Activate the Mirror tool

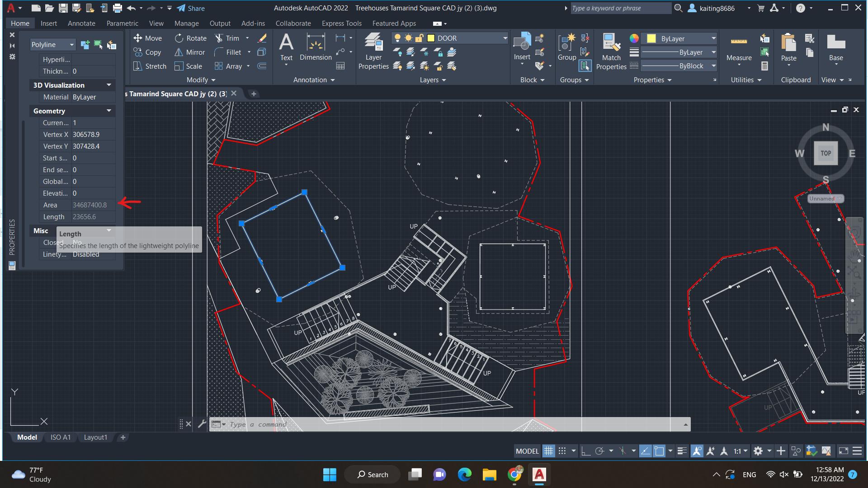[x=190, y=52]
